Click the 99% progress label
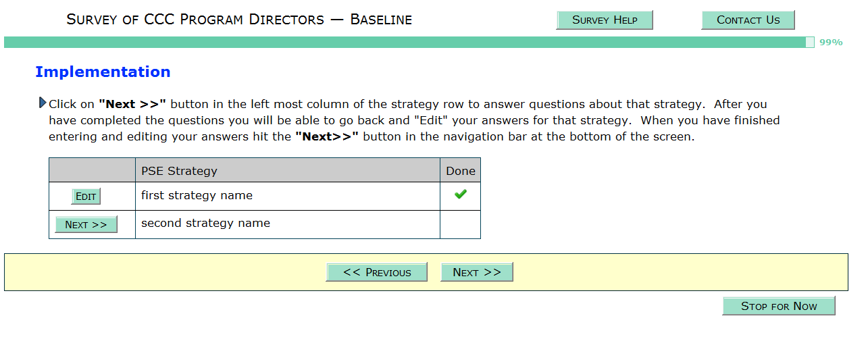868x339 pixels. tap(831, 43)
